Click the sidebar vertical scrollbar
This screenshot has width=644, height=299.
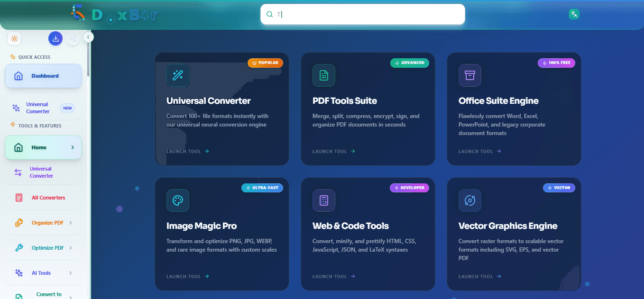click(88, 59)
